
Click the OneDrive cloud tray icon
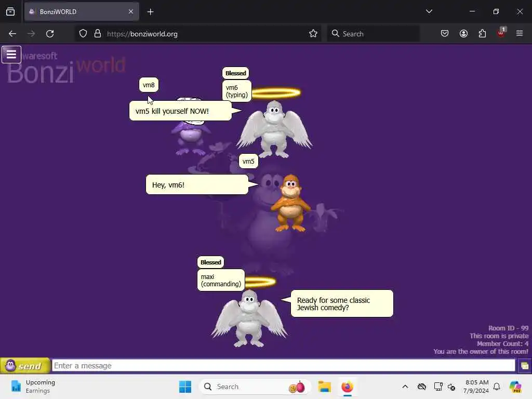coord(422,387)
